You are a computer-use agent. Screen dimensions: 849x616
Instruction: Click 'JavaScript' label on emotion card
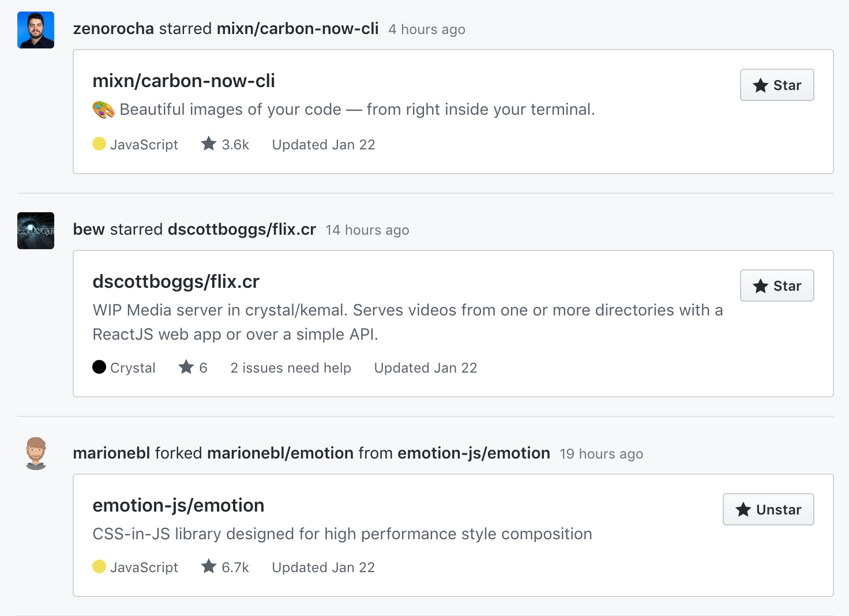(x=144, y=568)
